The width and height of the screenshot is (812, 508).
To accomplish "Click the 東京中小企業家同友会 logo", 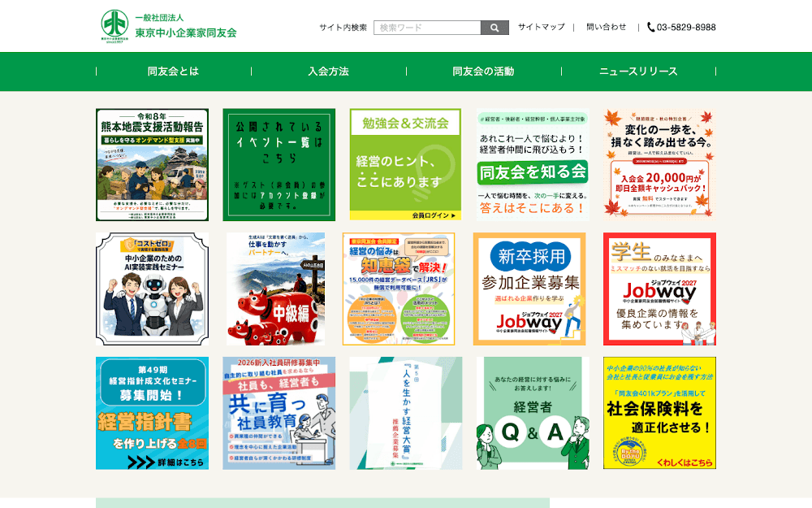I will (169, 26).
